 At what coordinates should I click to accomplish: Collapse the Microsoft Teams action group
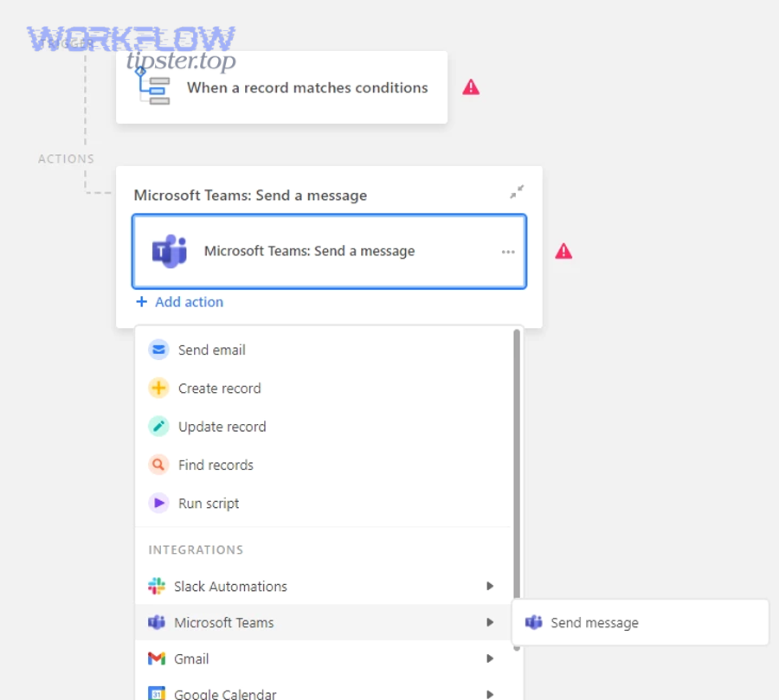coord(517,192)
